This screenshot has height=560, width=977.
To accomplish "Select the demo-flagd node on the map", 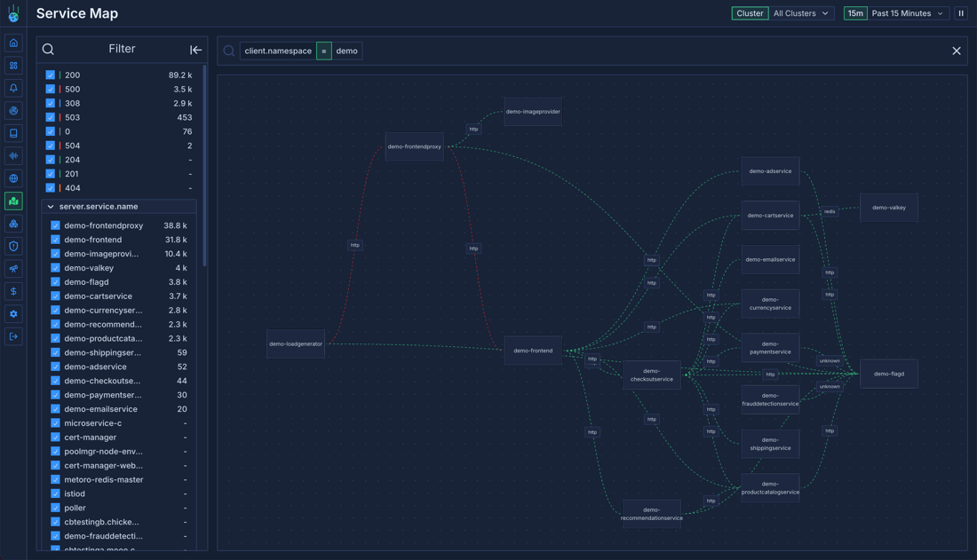I will (888, 374).
